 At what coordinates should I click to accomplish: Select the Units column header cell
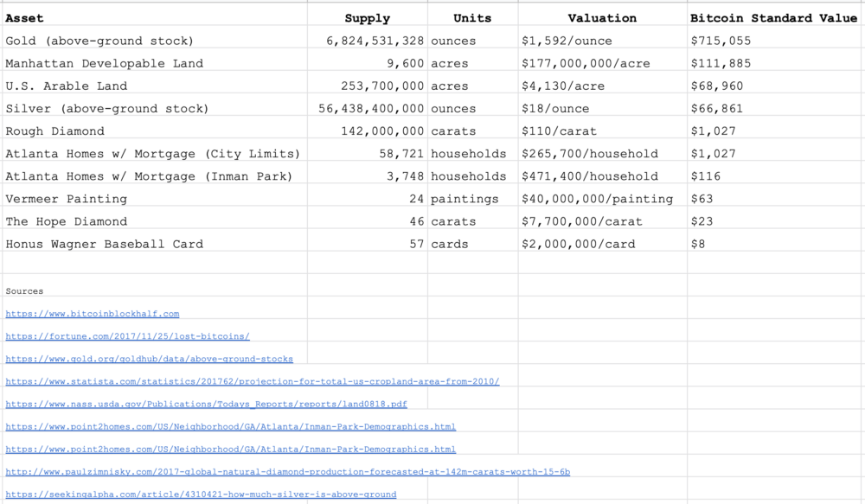coord(473,18)
